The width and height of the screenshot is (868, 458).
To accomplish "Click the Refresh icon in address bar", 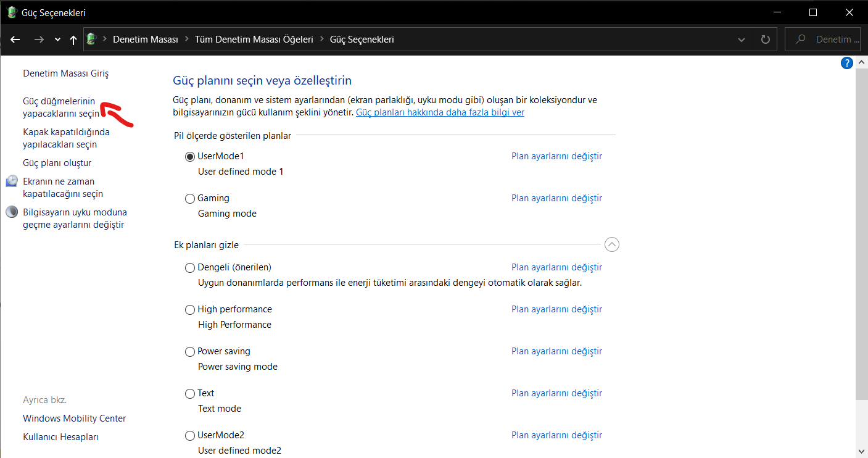I will click(x=766, y=40).
